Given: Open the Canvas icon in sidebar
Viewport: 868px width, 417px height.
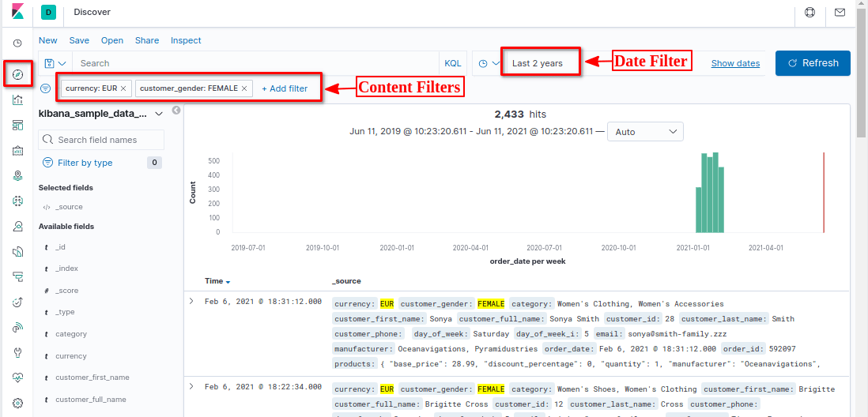Looking at the screenshot, I should coord(17,150).
